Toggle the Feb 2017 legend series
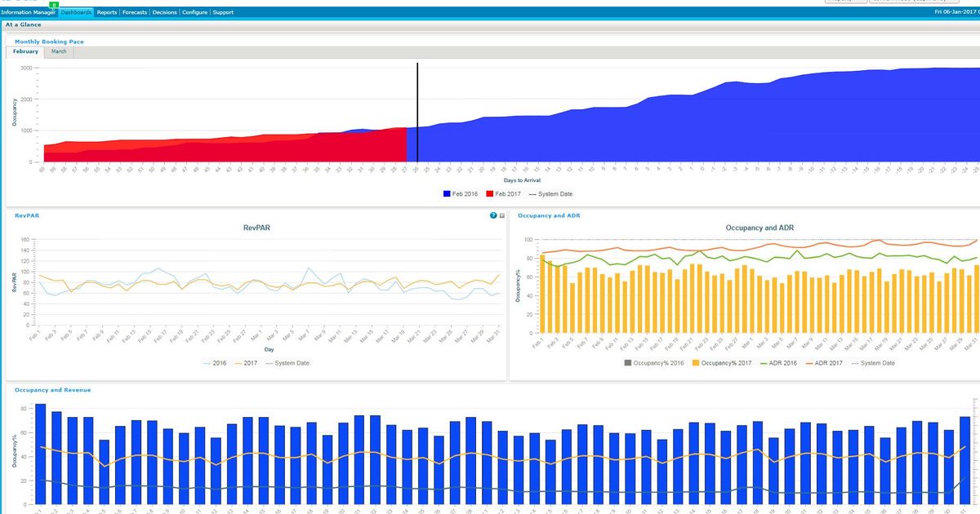The image size is (980, 514). [502, 193]
